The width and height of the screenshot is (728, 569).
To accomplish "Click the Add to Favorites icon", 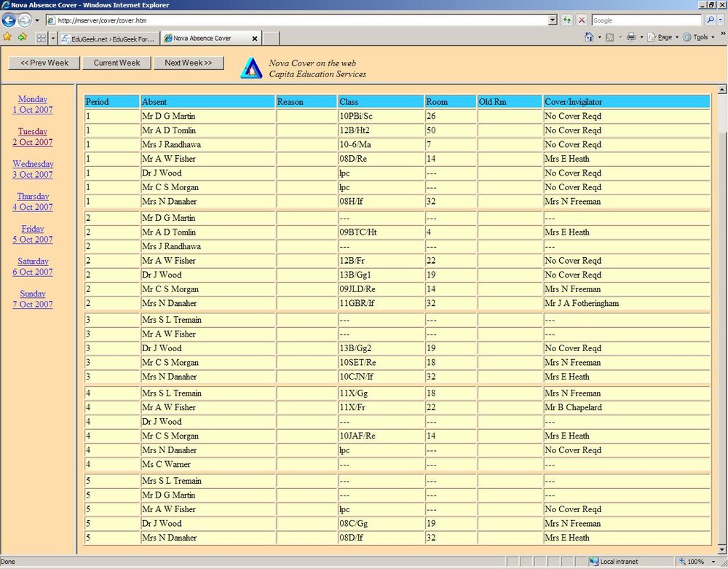I will click(23, 37).
